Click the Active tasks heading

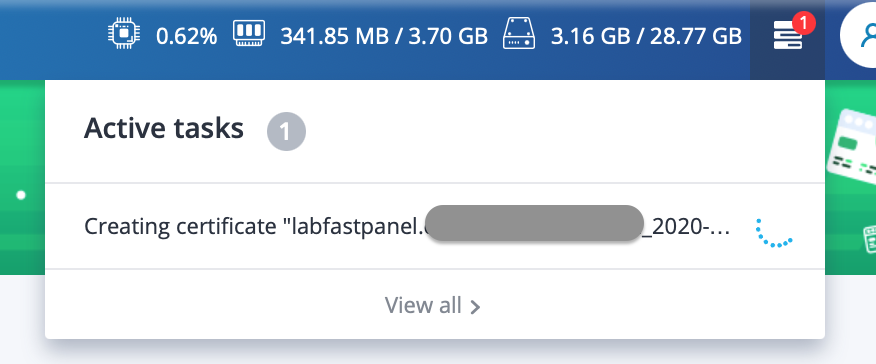[164, 128]
